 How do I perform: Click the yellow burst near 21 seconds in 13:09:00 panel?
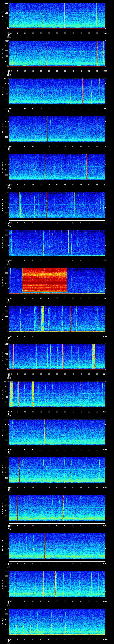tap(42, 318)
